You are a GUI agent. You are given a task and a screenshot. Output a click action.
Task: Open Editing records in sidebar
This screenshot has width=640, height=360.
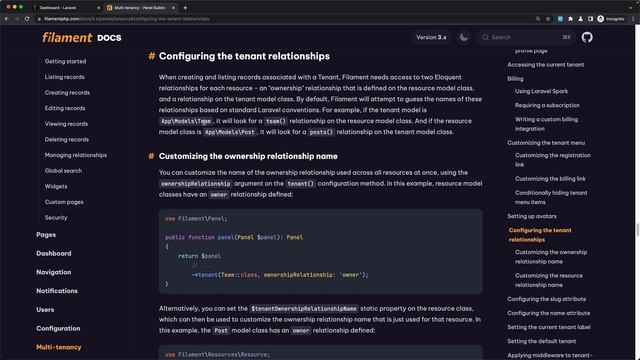click(x=65, y=108)
